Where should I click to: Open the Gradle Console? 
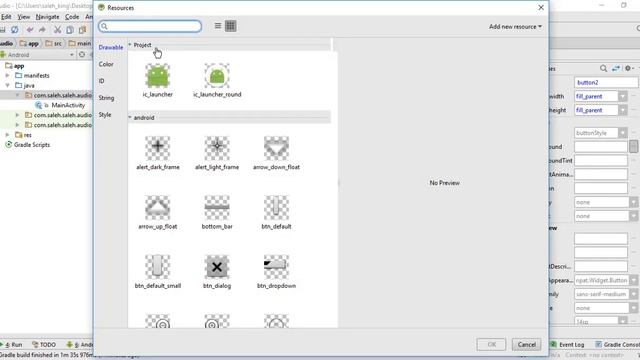pyautogui.click(x=617, y=345)
